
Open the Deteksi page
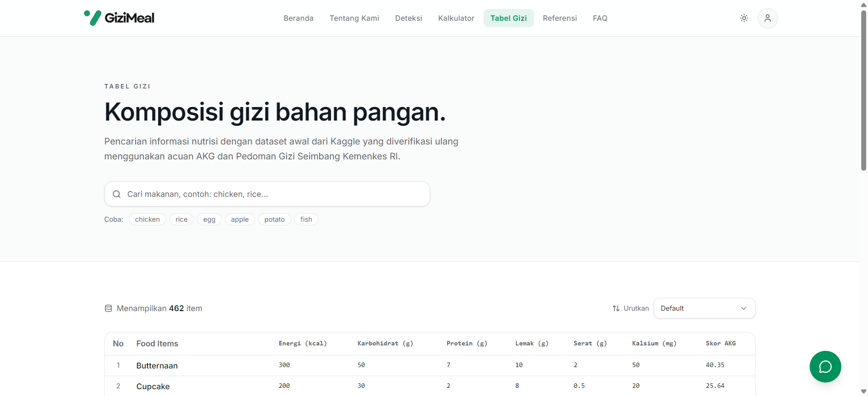click(x=409, y=18)
